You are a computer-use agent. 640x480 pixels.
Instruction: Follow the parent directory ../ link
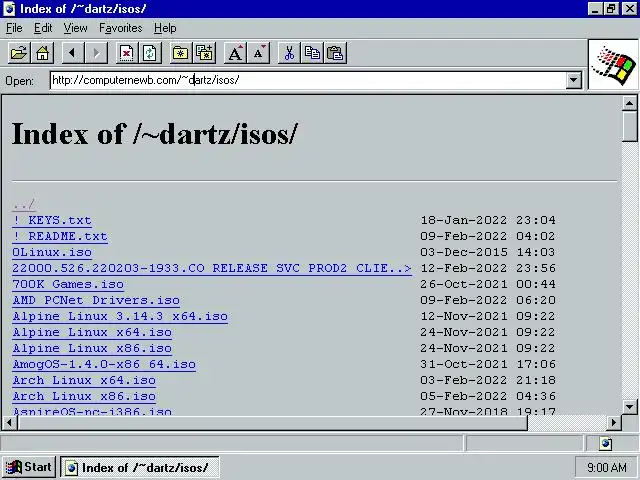coord(24,204)
